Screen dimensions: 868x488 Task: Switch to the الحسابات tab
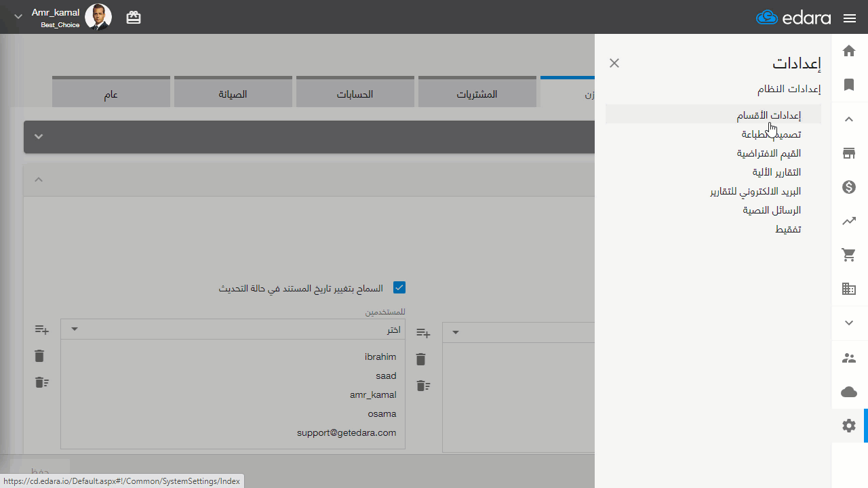point(355,91)
